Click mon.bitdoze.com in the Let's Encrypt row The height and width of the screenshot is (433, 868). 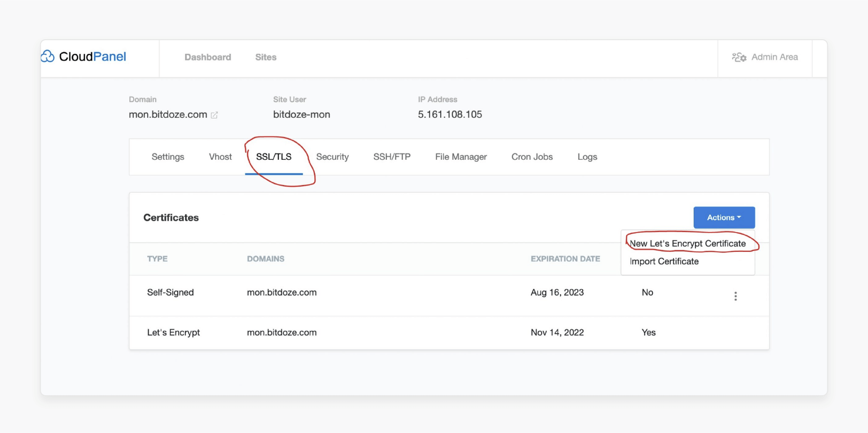[x=282, y=333]
